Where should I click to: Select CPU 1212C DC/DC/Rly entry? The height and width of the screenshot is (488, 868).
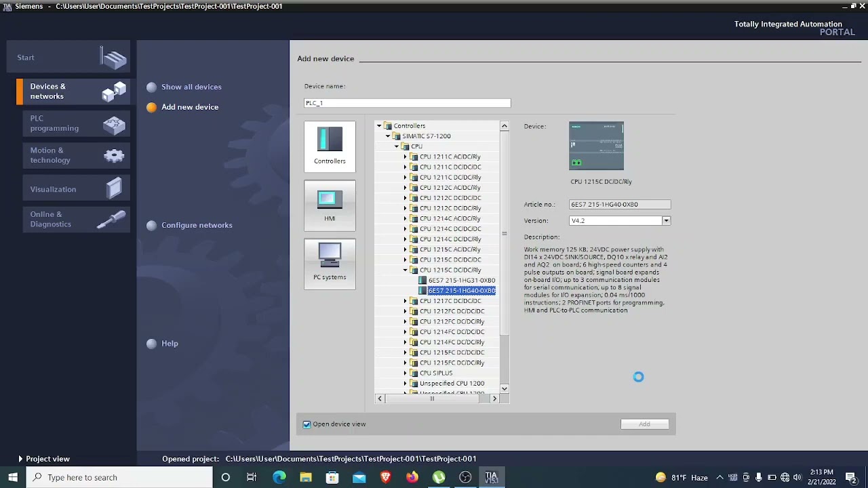point(450,208)
